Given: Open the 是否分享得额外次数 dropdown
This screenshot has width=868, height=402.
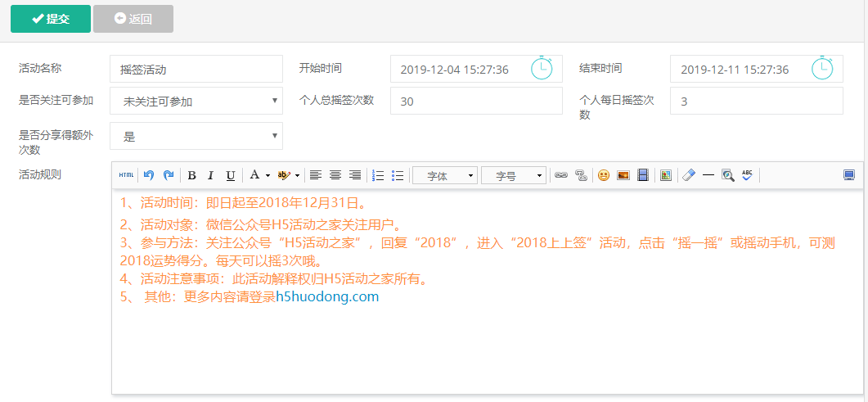Looking at the screenshot, I should tap(196, 136).
